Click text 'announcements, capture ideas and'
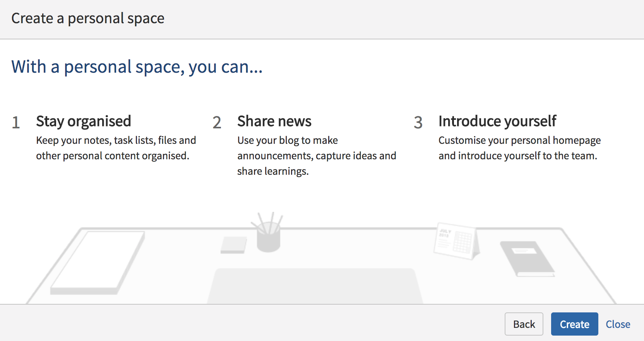Image resolution: width=644 pixels, height=341 pixels. (317, 156)
